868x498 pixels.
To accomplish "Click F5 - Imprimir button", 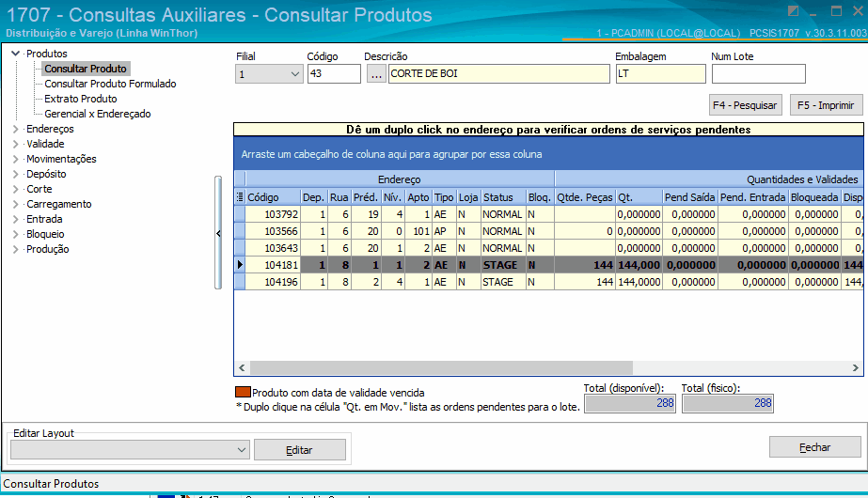I will click(x=826, y=105).
